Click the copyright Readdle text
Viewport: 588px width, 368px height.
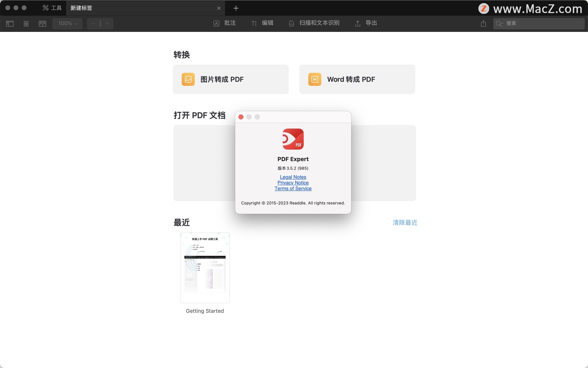click(x=293, y=203)
